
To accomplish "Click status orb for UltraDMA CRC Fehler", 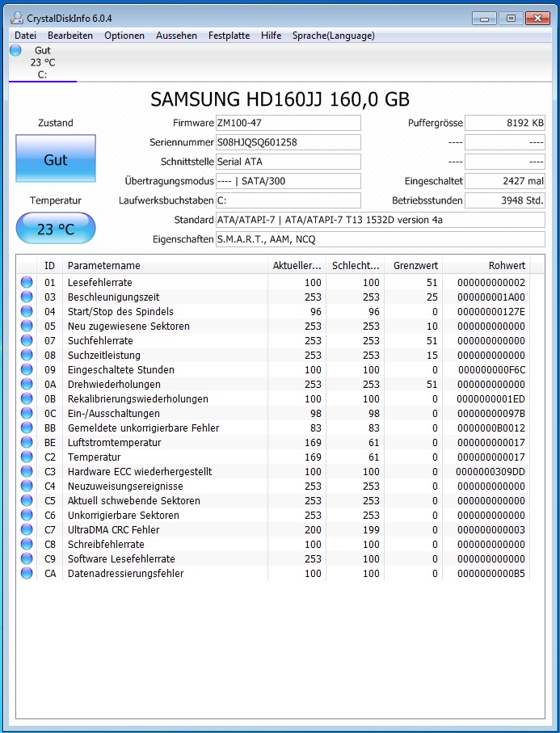I will tap(27, 529).
